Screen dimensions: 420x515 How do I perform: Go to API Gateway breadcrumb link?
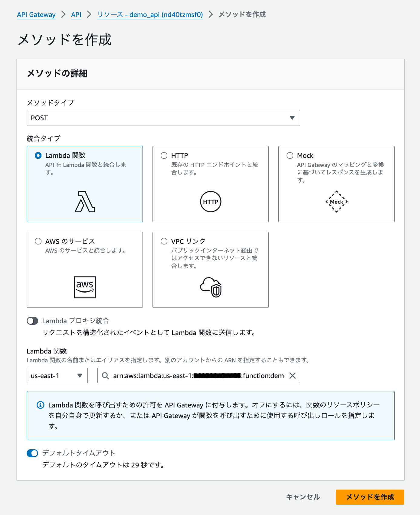36,15
